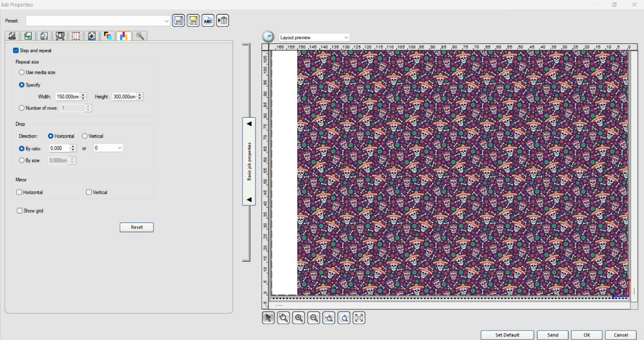Choose Vertical drop direction
Viewport: 644px width, 340px height.
coord(85,136)
